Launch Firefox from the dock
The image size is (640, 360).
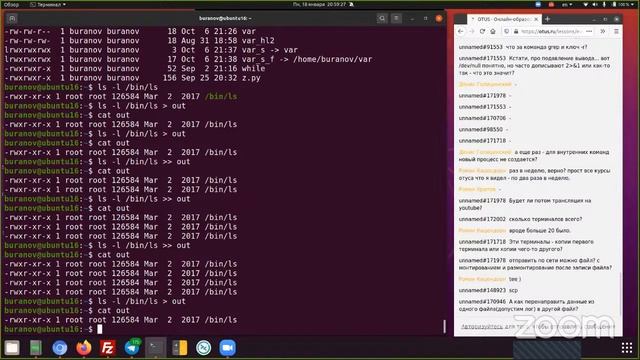[84, 348]
